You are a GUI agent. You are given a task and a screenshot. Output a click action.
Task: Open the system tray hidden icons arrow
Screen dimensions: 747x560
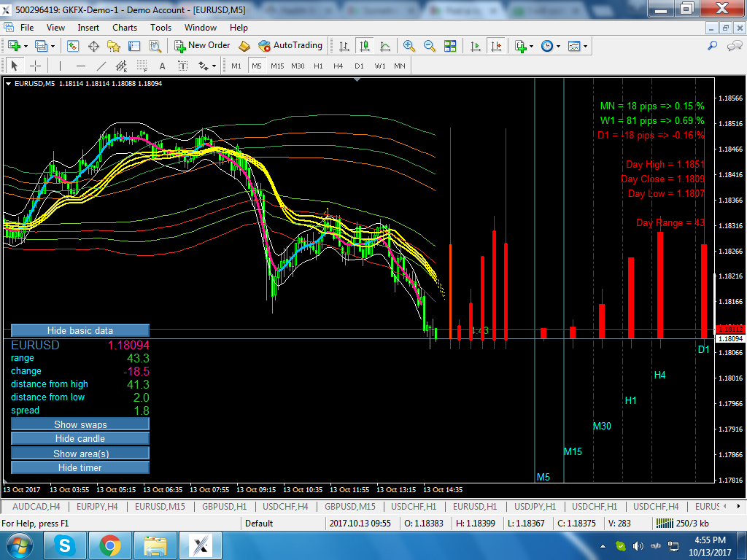click(603, 546)
